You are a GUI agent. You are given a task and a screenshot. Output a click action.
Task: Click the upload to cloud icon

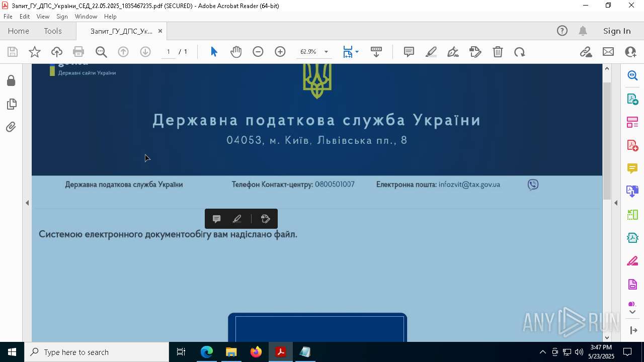click(x=57, y=52)
